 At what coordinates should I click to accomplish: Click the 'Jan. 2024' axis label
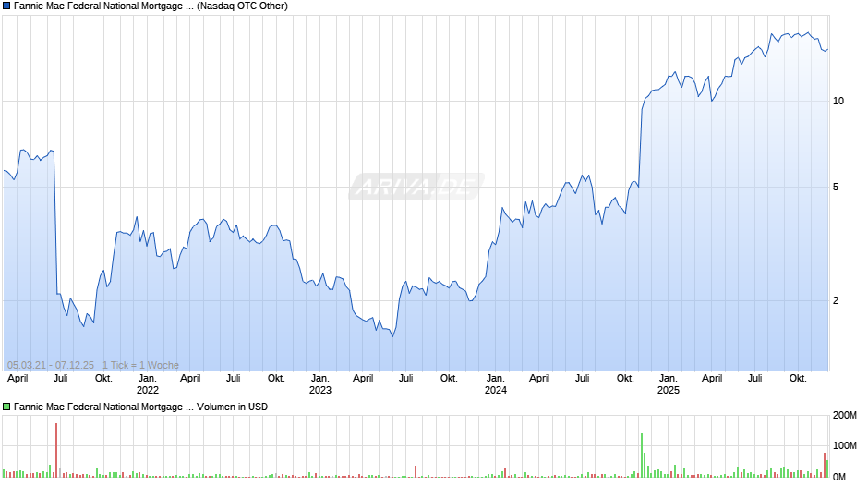(x=496, y=384)
